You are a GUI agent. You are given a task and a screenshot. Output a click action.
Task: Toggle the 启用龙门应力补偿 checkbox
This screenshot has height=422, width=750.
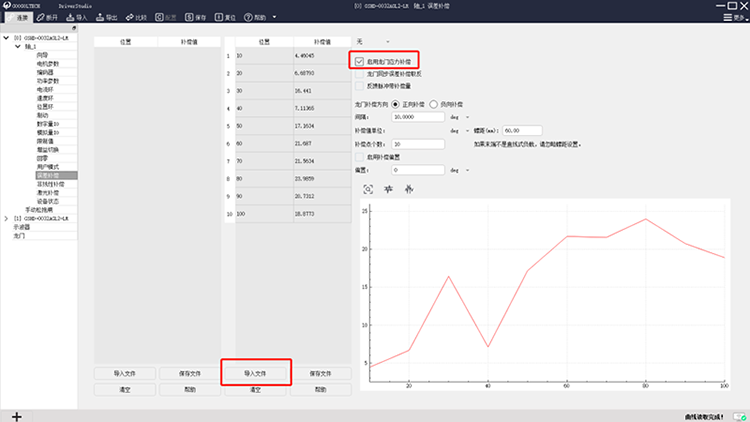tap(360, 61)
